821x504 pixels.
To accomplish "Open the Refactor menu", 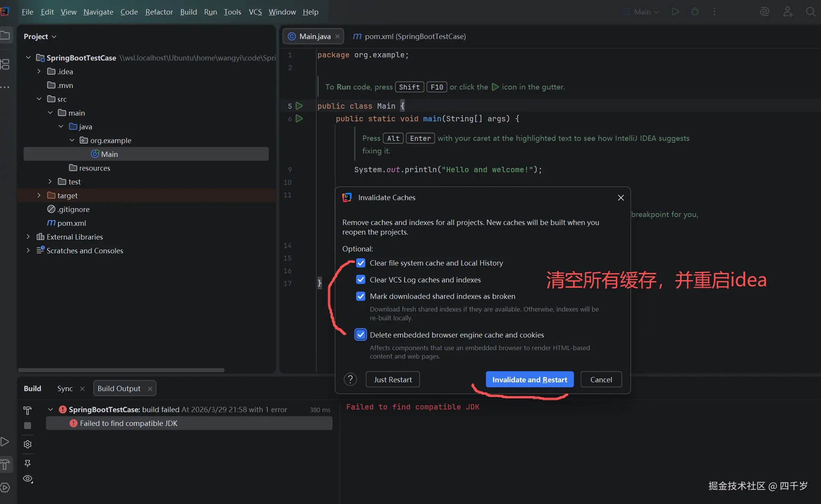I will click(x=159, y=12).
